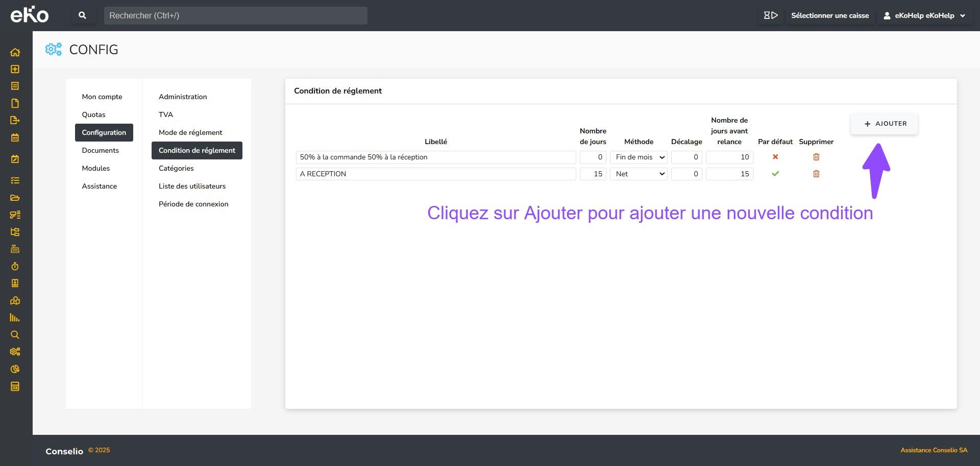This screenshot has width=980, height=466.
Task: Delete the A RECEPTION condition with trash icon
Action: point(816,174)
